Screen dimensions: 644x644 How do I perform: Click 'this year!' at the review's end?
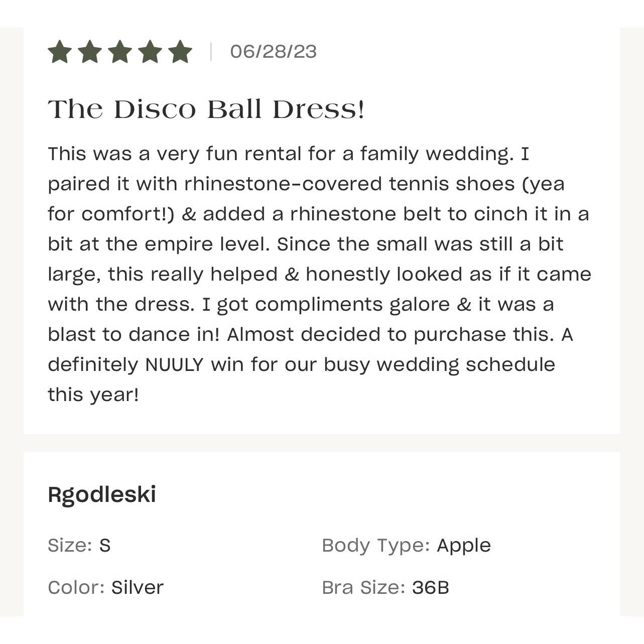coord(93,395)
